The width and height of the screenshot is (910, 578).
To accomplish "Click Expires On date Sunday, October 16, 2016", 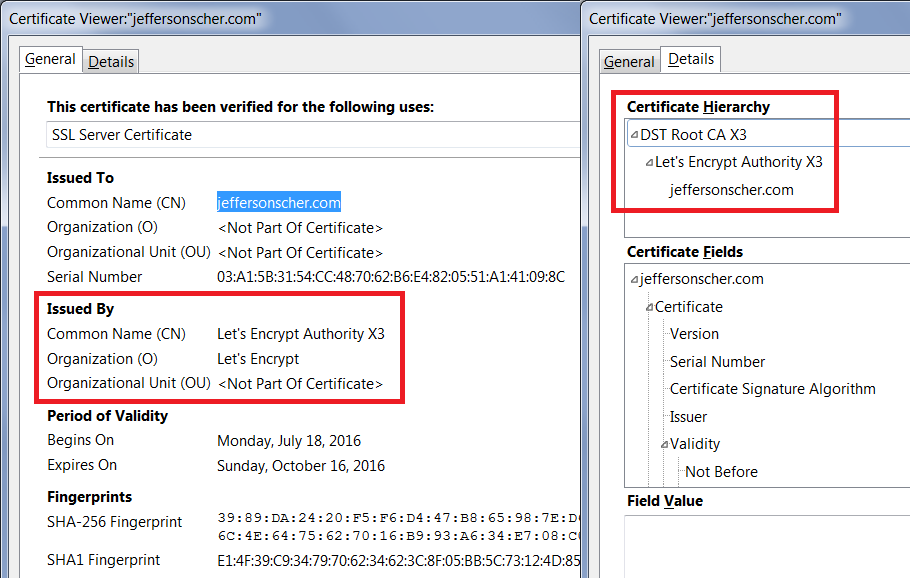I will click(301, 466).
